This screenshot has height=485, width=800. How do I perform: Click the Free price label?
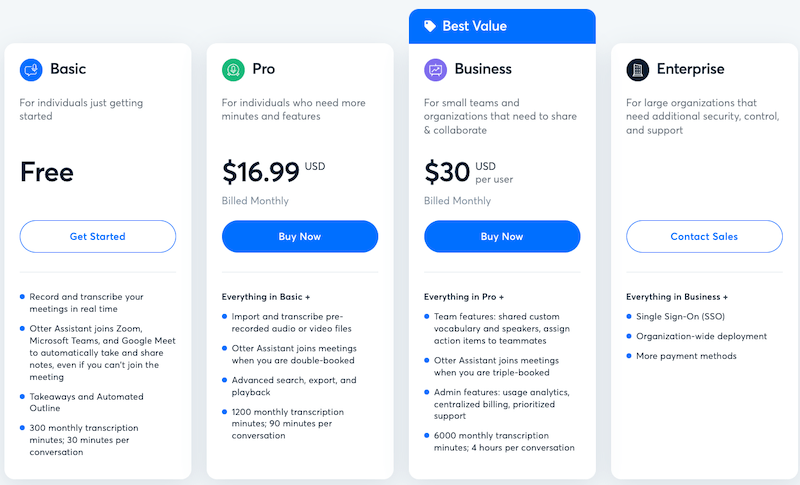(x=47, y=172)
